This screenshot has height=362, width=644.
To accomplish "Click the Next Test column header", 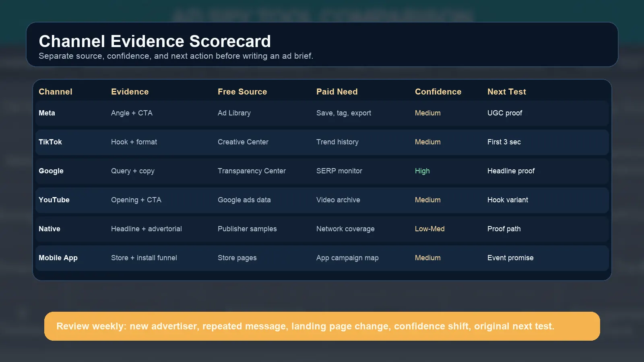I will point(506,92).
